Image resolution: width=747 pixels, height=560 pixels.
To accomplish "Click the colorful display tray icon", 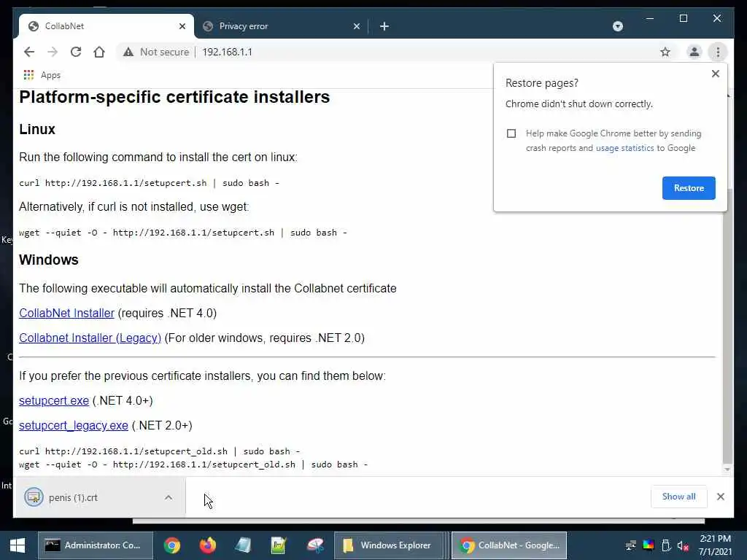I will (x=649, y=545).
